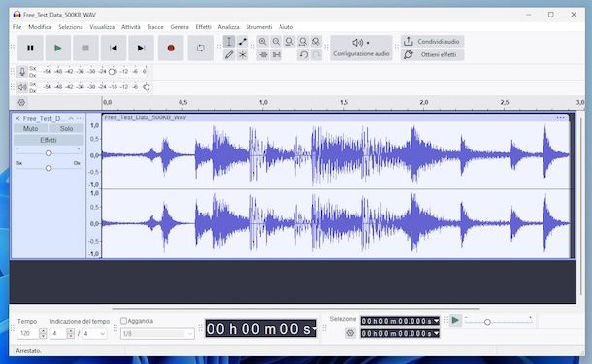Viewport: 592px width, 364px height.
Task: Open the Effetti menu
Action: (203, 27)
